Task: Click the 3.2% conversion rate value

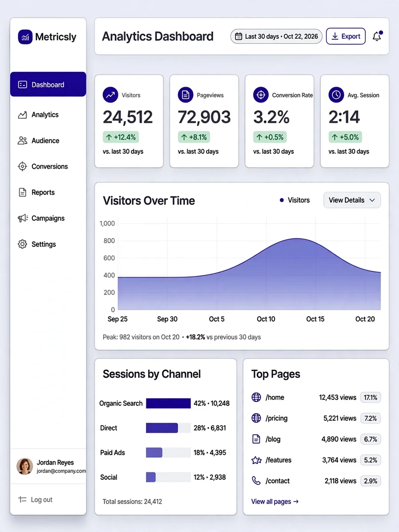Action: (271, 117)
